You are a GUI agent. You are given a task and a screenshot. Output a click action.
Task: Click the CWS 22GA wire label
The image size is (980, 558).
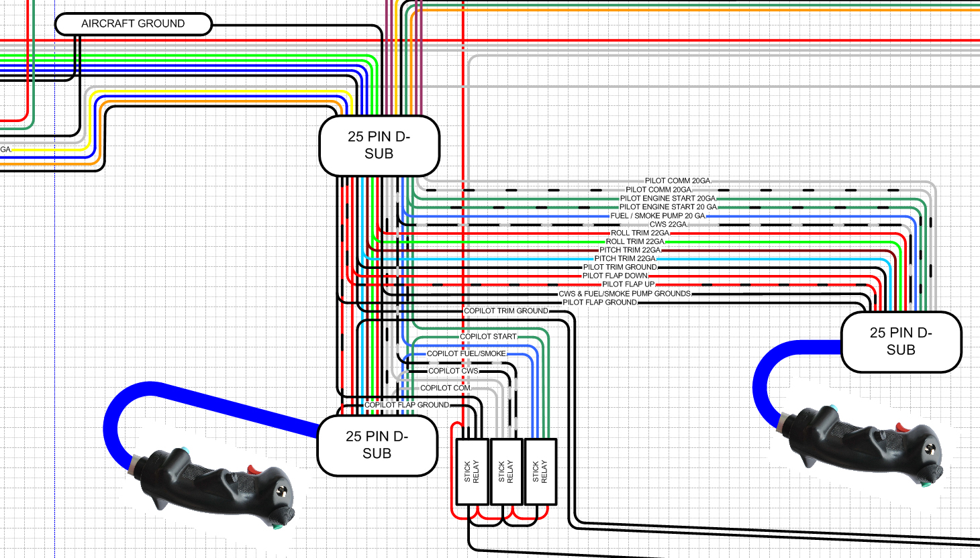click(668, 225)
